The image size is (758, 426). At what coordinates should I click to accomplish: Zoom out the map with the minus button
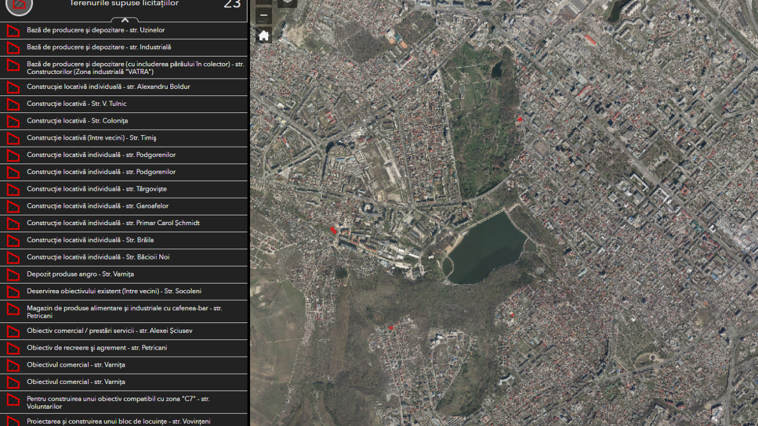264,15
